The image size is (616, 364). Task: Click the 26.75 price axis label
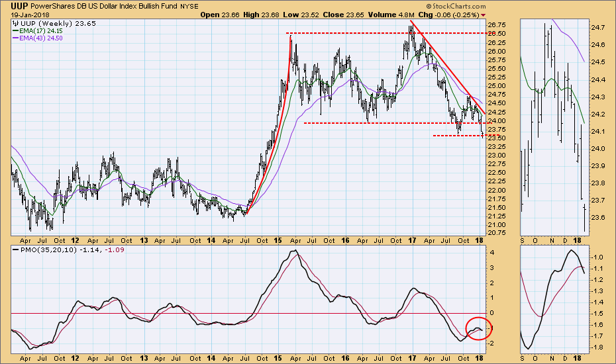tap(496, 24)
